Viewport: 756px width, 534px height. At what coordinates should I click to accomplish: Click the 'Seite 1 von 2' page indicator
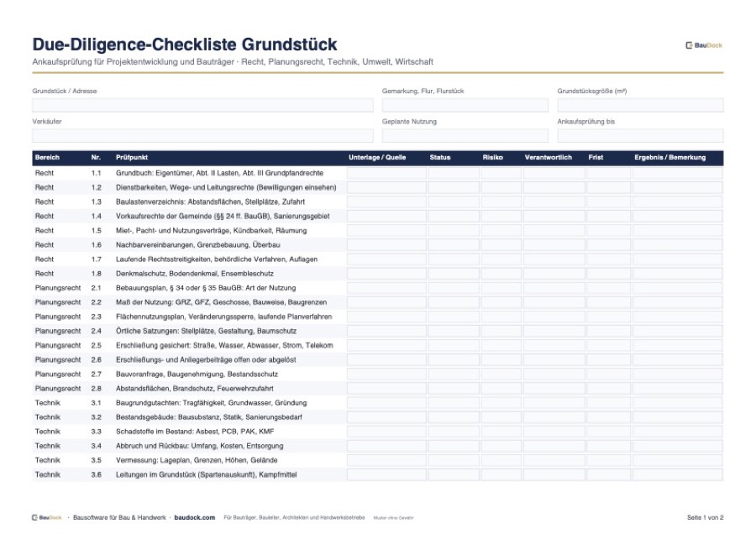(705, 517)
